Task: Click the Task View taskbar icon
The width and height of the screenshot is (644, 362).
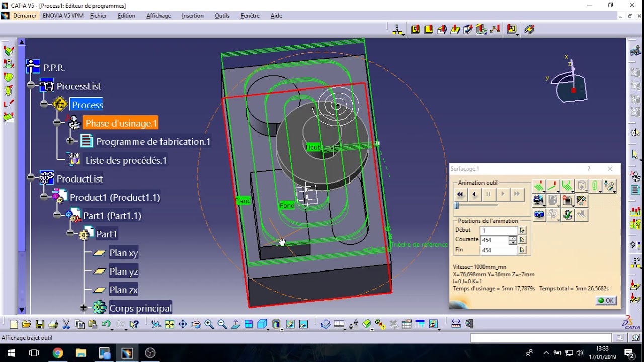Action: (x=34, y=353)
